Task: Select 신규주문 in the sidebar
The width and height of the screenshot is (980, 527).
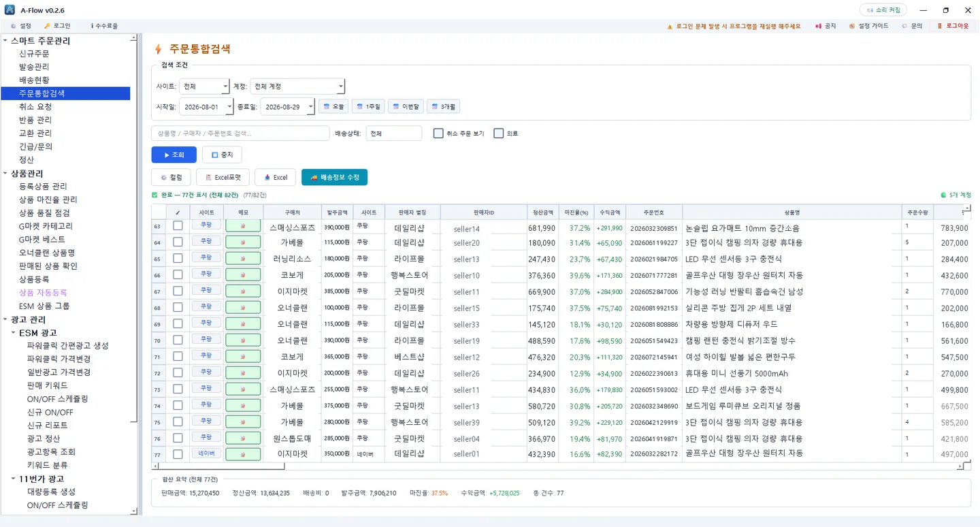Action: (x=34, y=54)
